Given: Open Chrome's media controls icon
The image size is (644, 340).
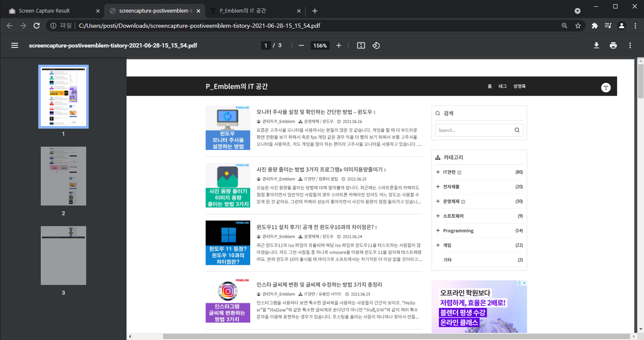Looking at the screenshot, I should 608,26.
